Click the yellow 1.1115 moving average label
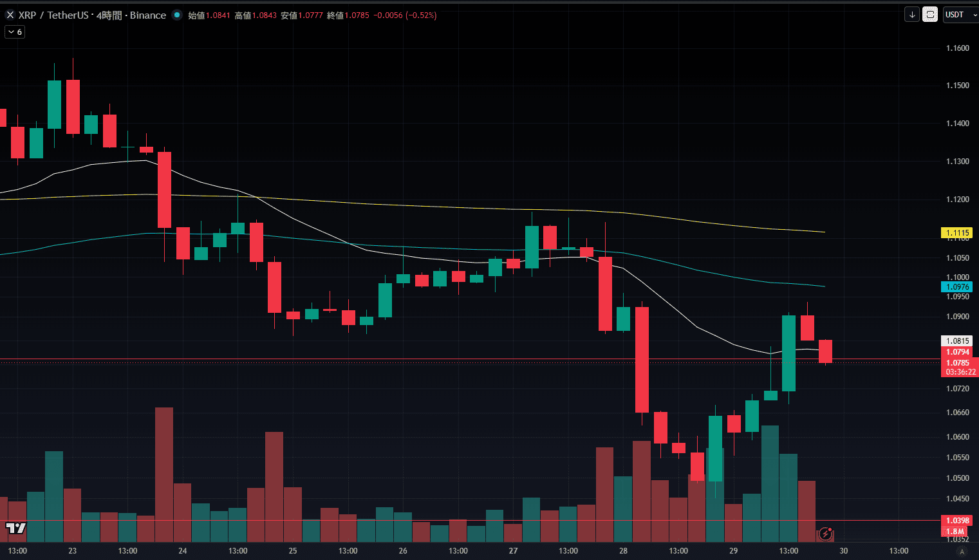The image size is (979, 560). coord(956,233)
